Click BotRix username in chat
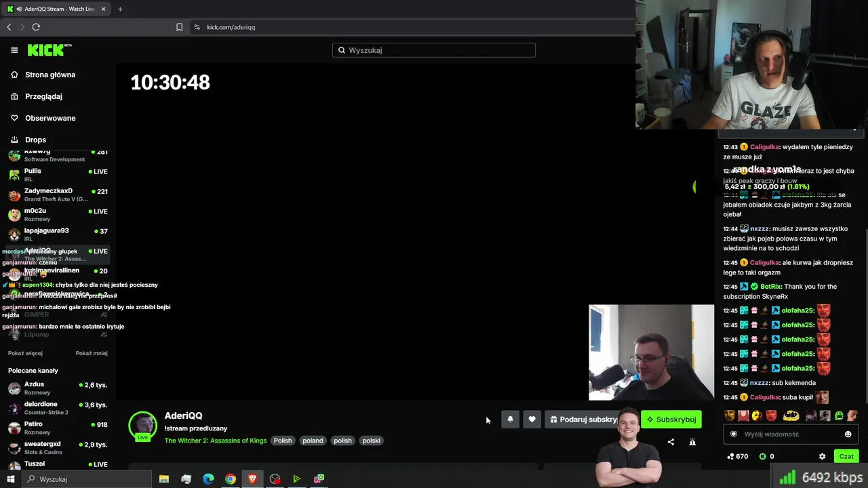Image resolution: width=868 pixels, height=488 pixels. tap(771, 287)
